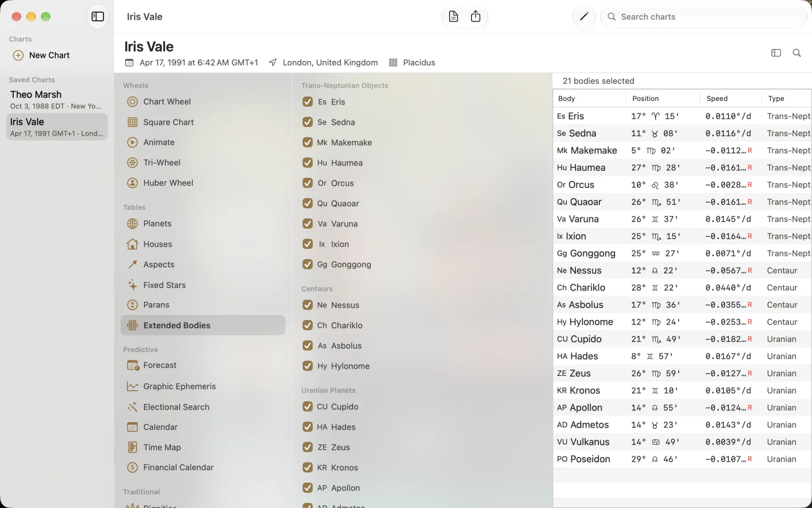The height and width of the screenshot is (508, 812).
Task: Uncheck the Cupido checkbox
Action: tap(308, 406)
